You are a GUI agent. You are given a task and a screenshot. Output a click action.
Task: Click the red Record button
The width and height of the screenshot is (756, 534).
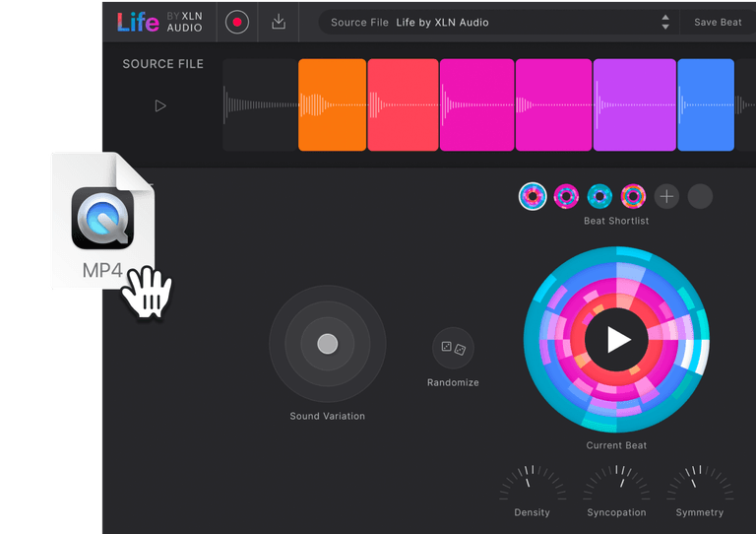[x=236, y=23]
